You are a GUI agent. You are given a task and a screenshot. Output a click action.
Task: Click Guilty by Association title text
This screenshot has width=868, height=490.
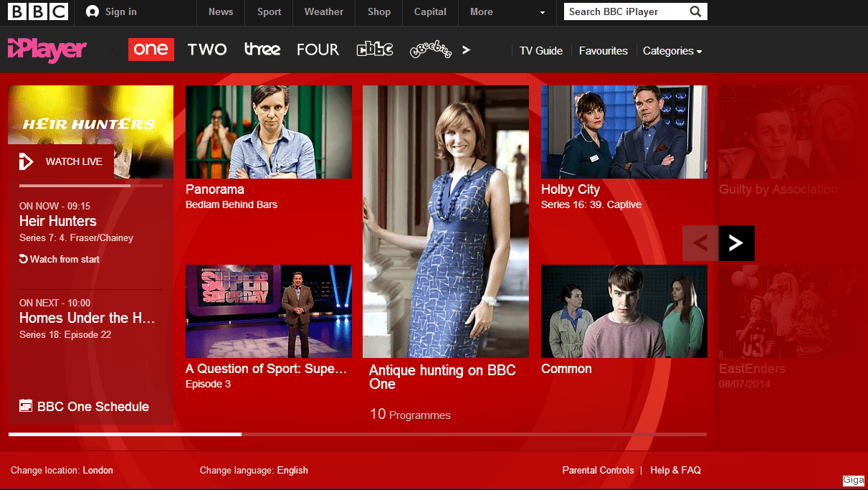coord(778,189)
